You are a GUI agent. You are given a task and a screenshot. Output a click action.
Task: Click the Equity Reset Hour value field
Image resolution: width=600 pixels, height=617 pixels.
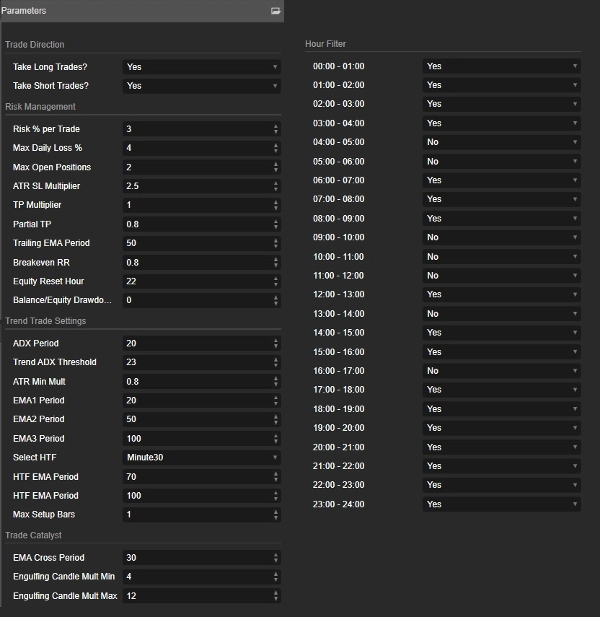(x=201, y=281)
